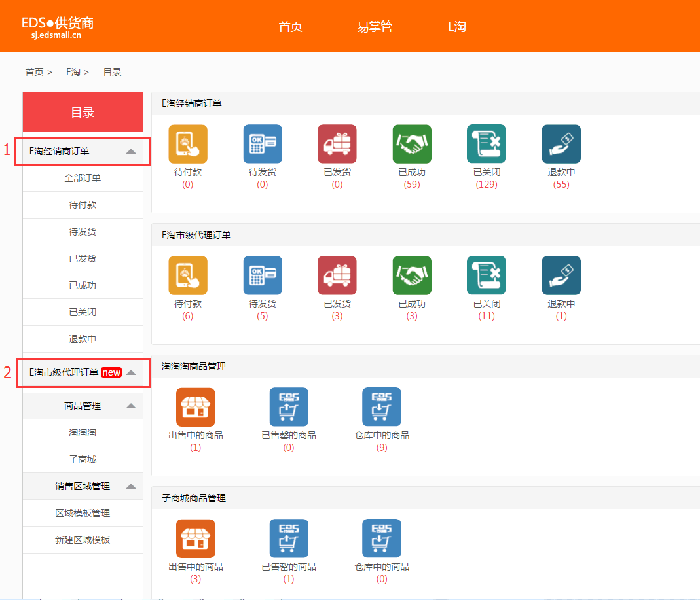Open 已关闭 icon under E淘市级代理订单
Screen dimensions: 700x600
pyautogui.click(x=486, y=275)
